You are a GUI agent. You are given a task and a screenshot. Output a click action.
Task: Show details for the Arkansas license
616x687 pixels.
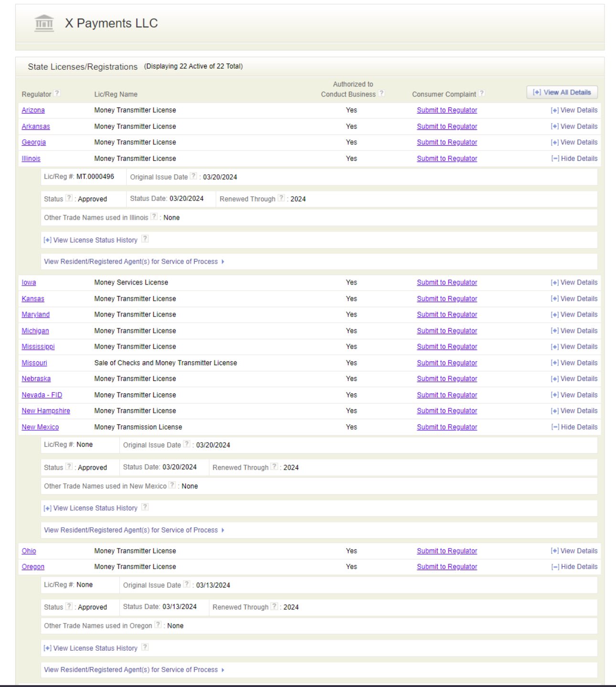point(574,127)
